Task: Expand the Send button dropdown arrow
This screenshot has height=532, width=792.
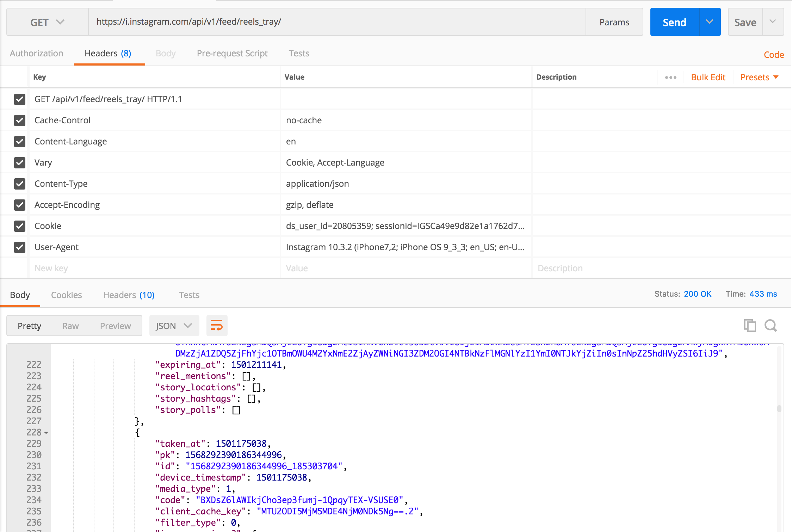Action: 710,22
